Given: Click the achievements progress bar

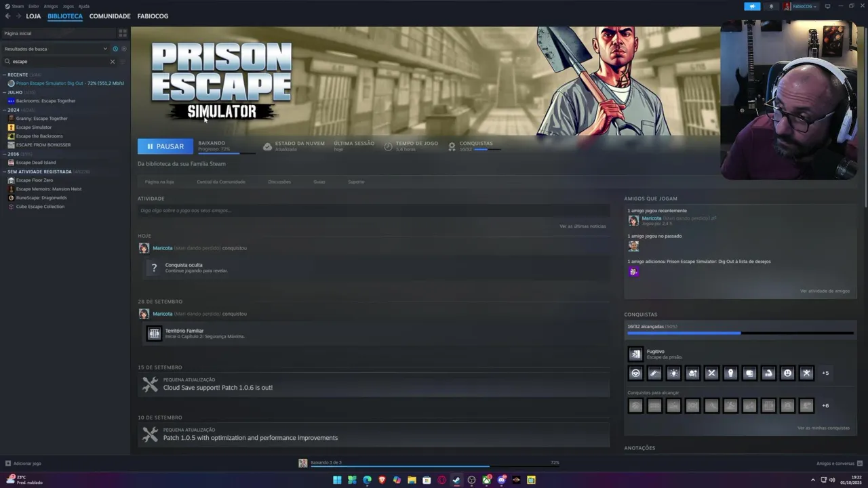Looking at the screenshot, I should [741, 333].
